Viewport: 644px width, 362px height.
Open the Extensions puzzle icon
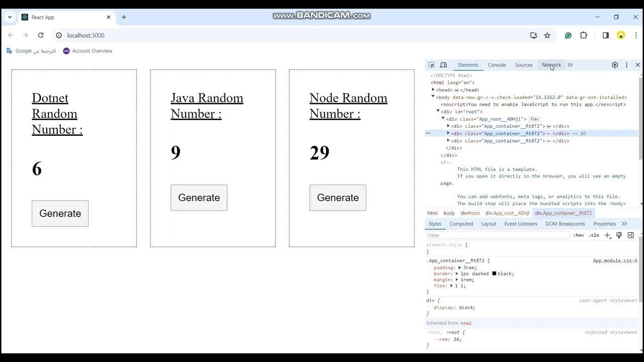tap(584, 35)
